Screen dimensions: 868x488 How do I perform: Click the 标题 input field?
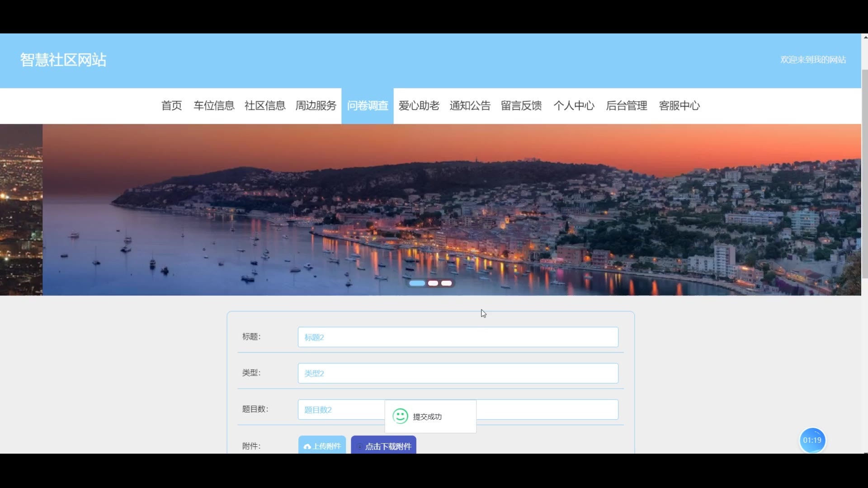tap(458, 337)
